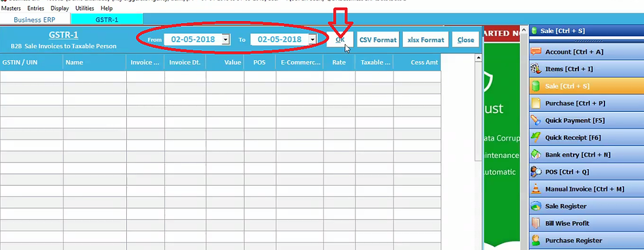This screenshot has width=644, height=250.
Task: Click the Sale panel header icon
Action: pyautogui.click(x=534, y=31)
